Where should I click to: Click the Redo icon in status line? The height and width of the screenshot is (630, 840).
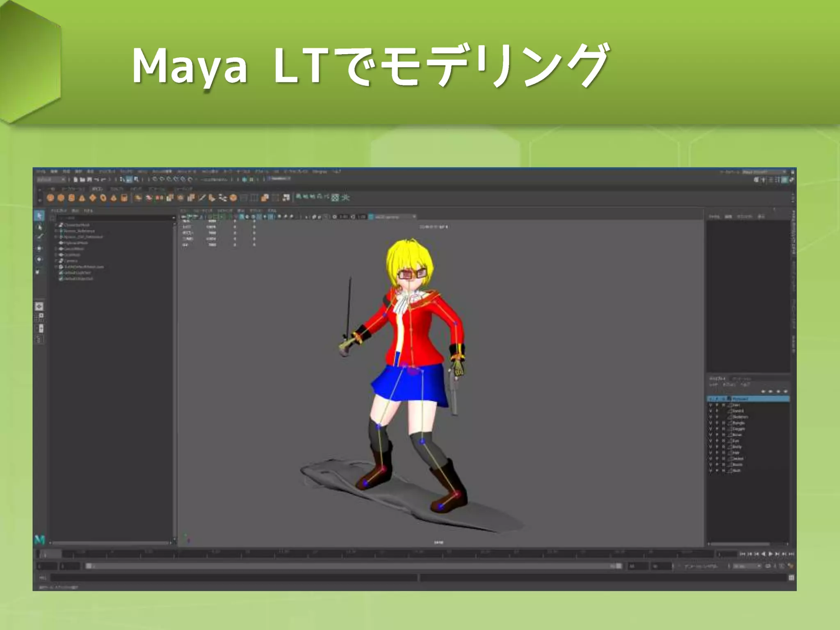click(103, 180)
